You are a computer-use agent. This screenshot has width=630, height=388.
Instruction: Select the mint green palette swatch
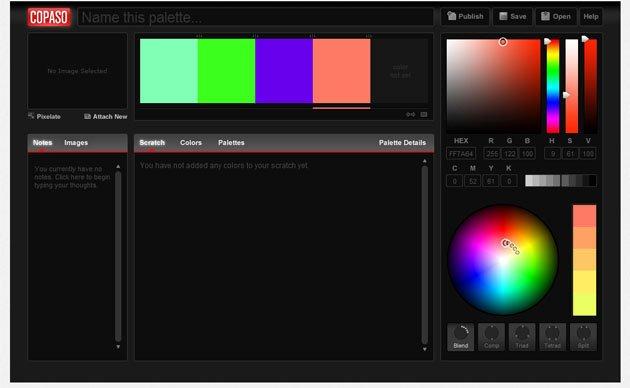(x=169, y=71)
